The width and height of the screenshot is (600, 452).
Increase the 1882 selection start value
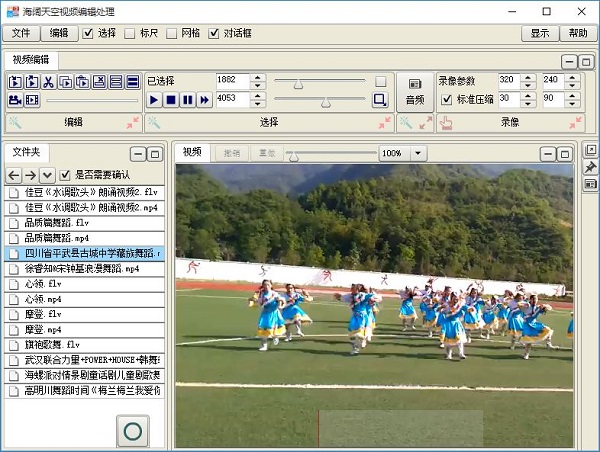[x=258, y=77]
